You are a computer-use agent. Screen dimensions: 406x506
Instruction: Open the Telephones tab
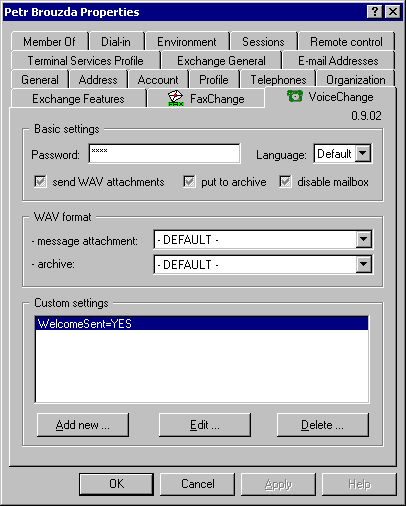[x=278, y=80]
